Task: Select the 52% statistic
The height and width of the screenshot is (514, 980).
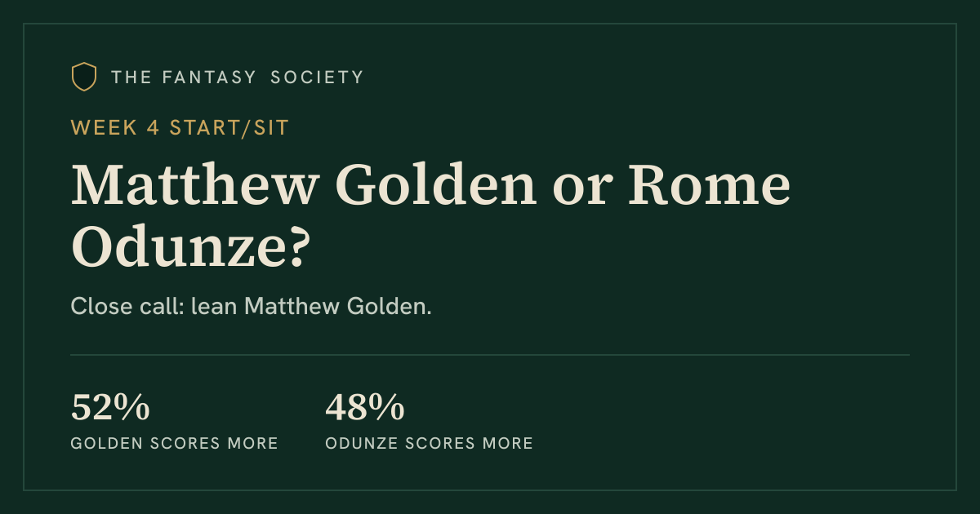Action: point(110,408)
